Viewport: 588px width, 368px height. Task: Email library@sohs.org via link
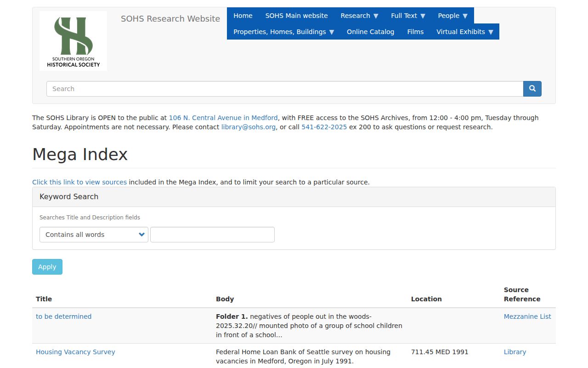(249, 127)
